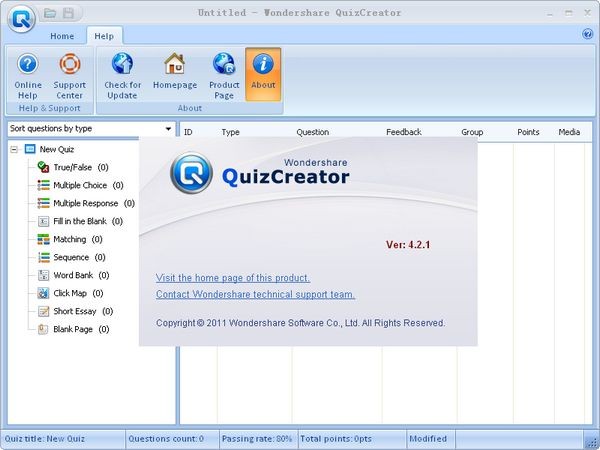The image size is (600, 450).
Task: Click the Question column header
Action: tap(313, 132)
